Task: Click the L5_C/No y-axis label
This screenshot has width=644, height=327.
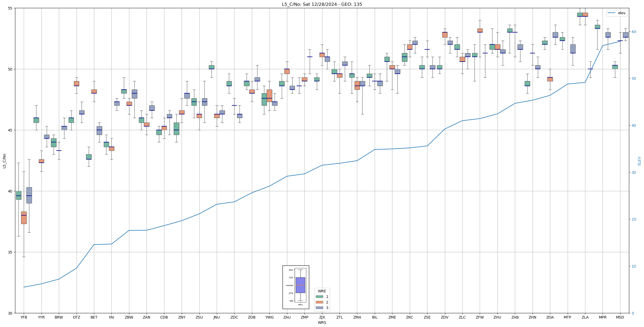Action: click(x=4, y=161)
